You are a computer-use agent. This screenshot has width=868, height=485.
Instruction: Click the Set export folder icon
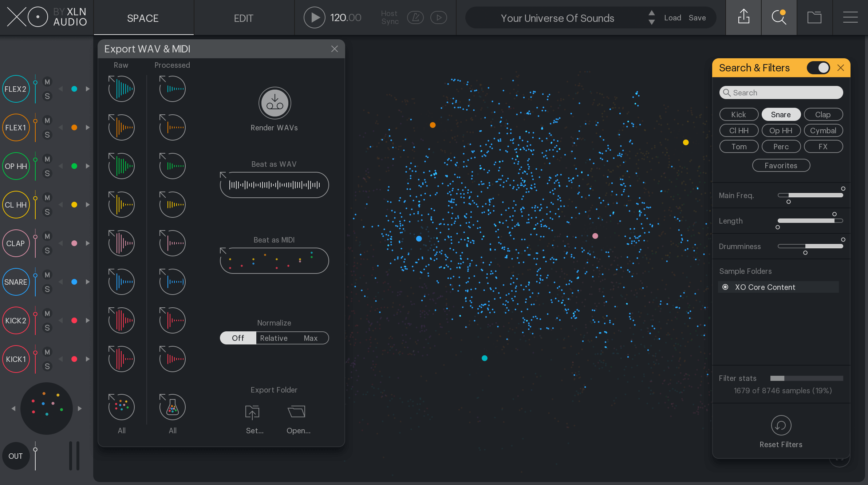pyautogui.click(x=253, y=412)
